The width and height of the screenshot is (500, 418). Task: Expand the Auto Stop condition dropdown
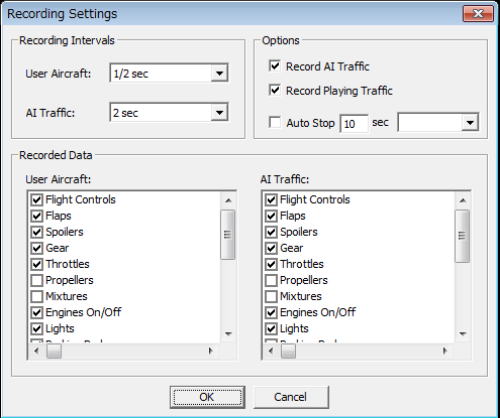(x=438, y=122)
